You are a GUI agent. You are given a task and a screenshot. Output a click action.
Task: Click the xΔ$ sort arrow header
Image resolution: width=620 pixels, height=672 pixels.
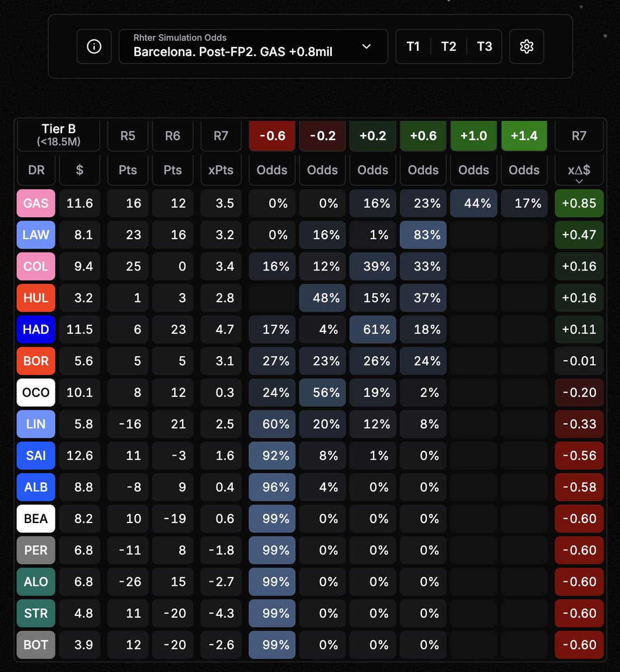(x=579, y=170)
